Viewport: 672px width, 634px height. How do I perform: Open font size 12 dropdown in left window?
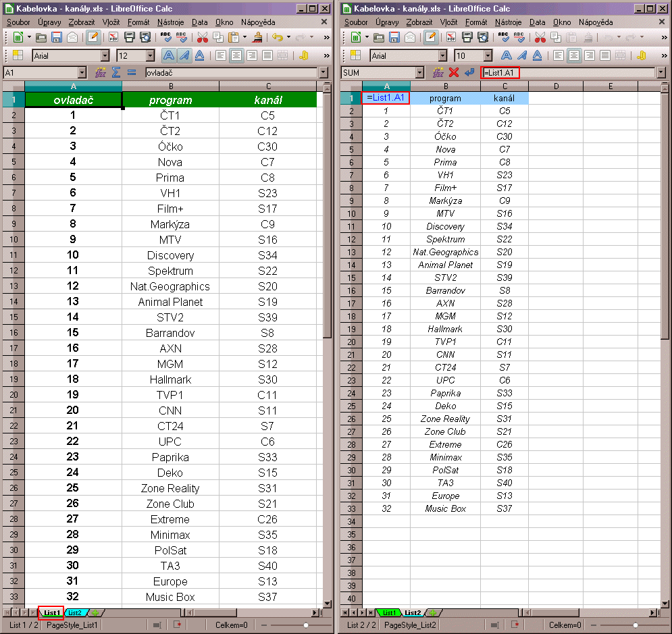coord(150,55)
